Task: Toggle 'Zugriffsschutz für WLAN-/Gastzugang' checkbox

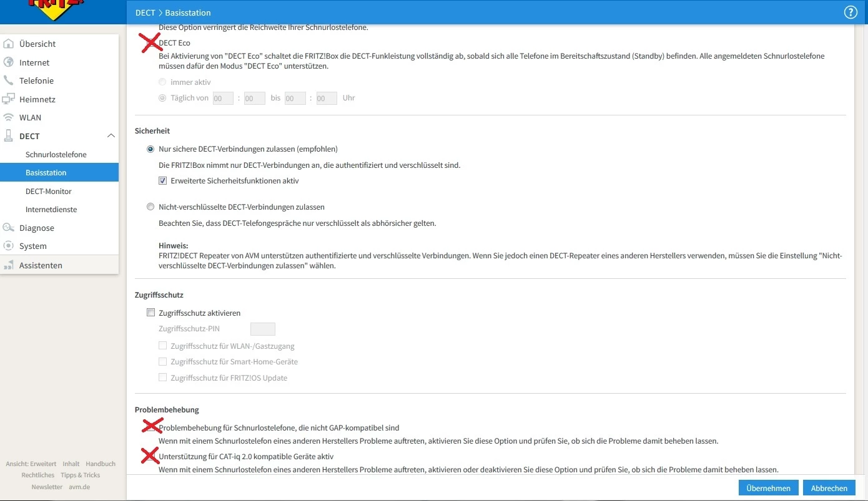Action: pos(162,346)
